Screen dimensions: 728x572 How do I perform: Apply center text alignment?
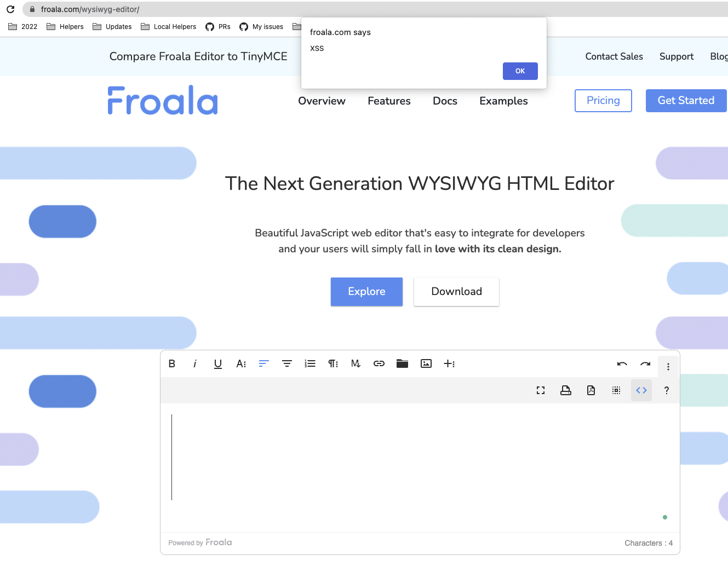point(287,363)
